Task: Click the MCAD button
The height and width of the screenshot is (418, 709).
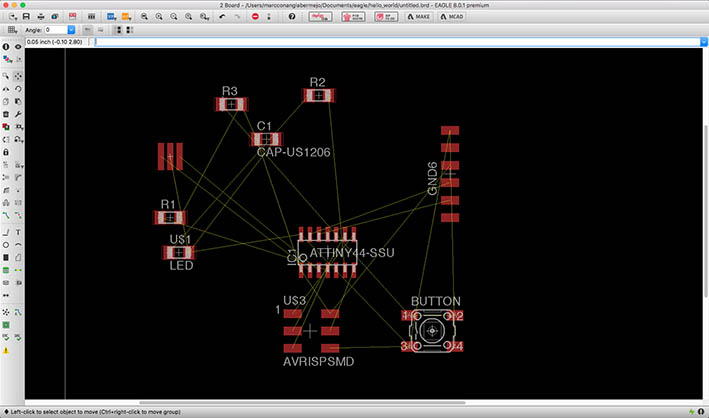Action: (x=452, y=17)
